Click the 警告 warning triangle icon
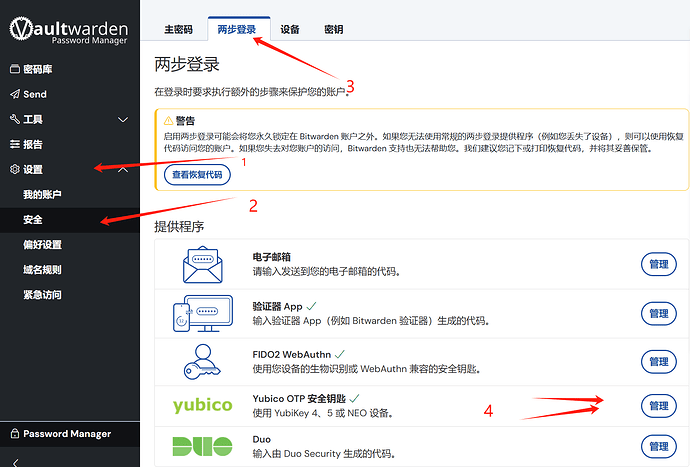Image resolution: width=690 pixels, height=467 pixels. pos(168,121)
